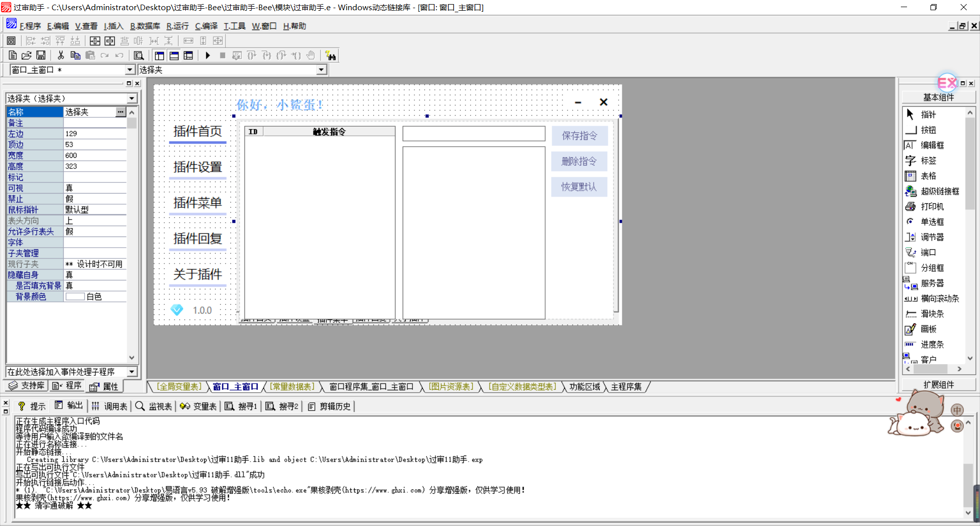Viewport: 980px width, 526px height.
Task: Click the 扩展组件 panel button
Action: point(938,385)
